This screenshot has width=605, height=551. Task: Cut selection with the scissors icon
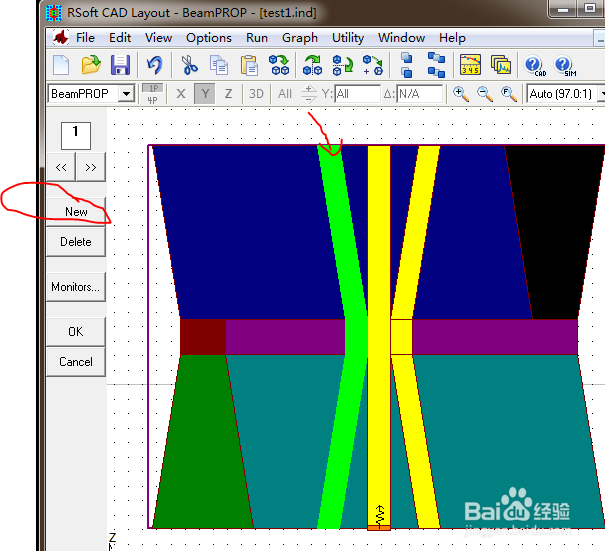coord(189,65)
